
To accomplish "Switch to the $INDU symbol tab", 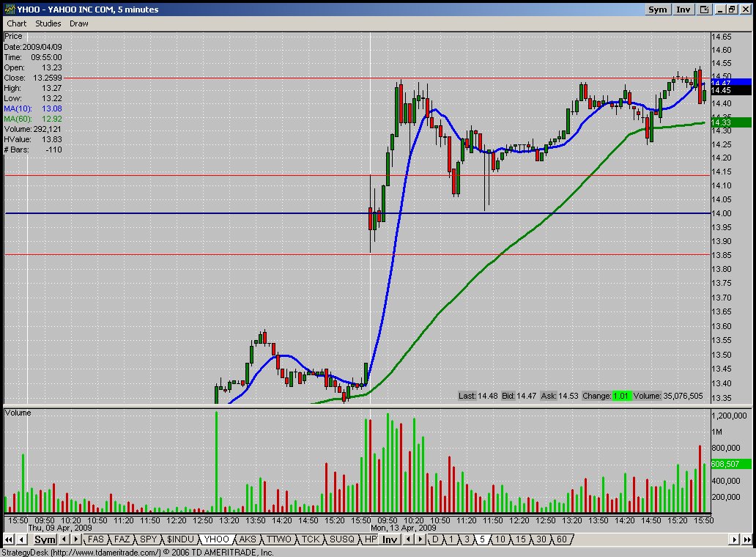I will tap(179, 539).
